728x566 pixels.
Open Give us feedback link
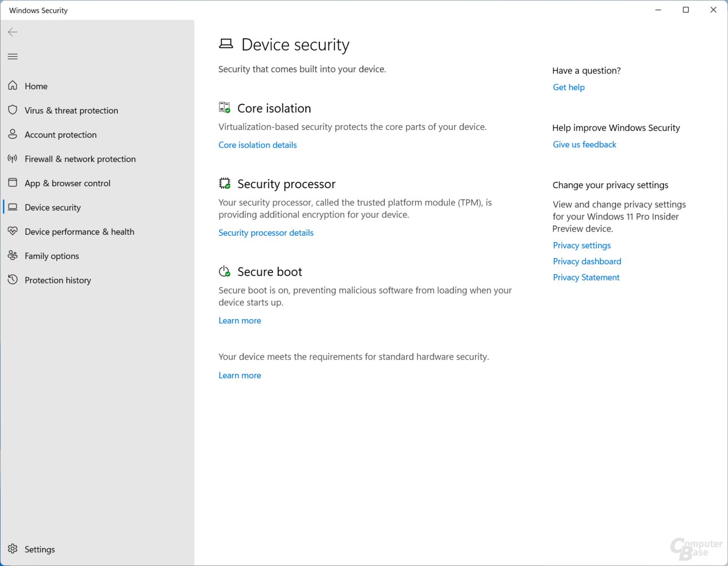click(584, 145)
